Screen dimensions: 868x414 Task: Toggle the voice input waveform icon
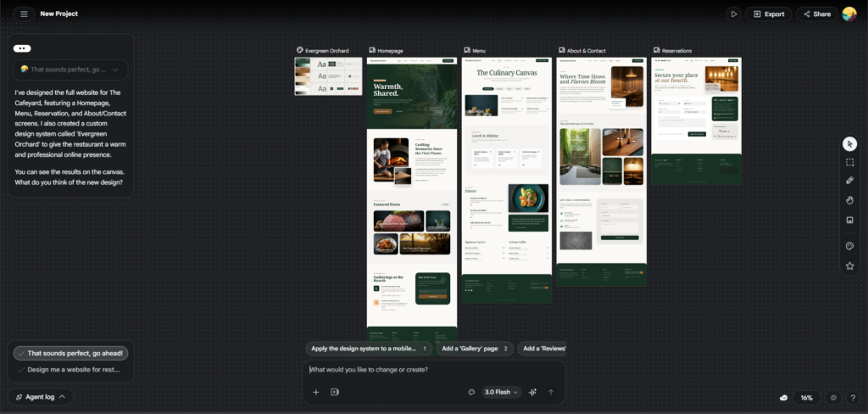point(532,392)
